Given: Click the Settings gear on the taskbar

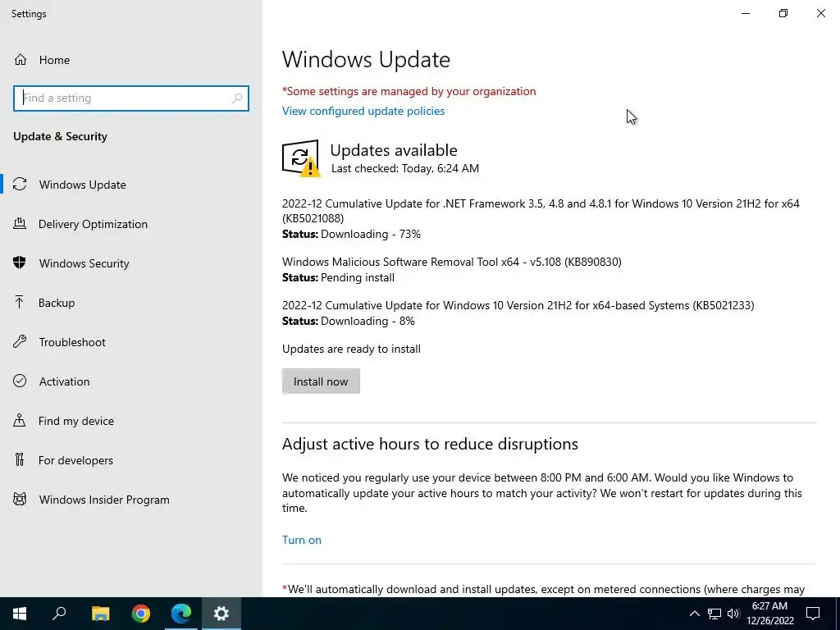Looking at the screenshot, I should tap(221, 614).
